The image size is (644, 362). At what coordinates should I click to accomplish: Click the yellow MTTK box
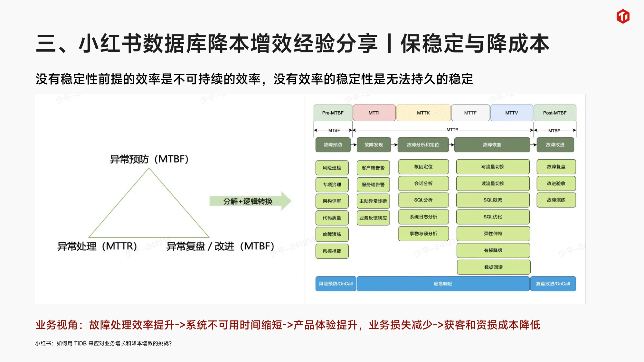[423, 113]
